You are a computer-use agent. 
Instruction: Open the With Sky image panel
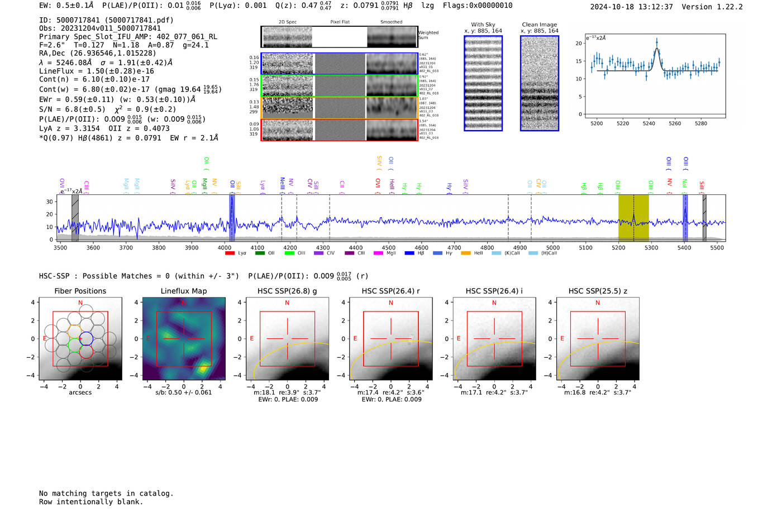(x=483, y=83)
